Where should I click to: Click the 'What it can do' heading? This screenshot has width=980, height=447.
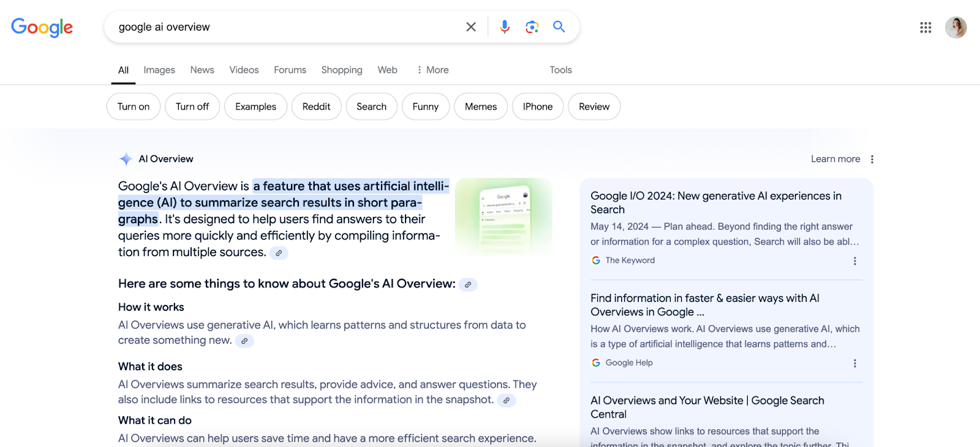(155, 421)
